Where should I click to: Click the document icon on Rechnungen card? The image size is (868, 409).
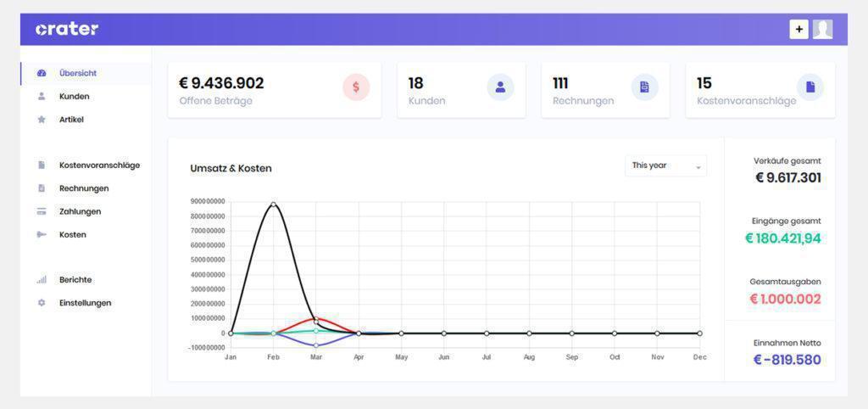click(644, 87)
